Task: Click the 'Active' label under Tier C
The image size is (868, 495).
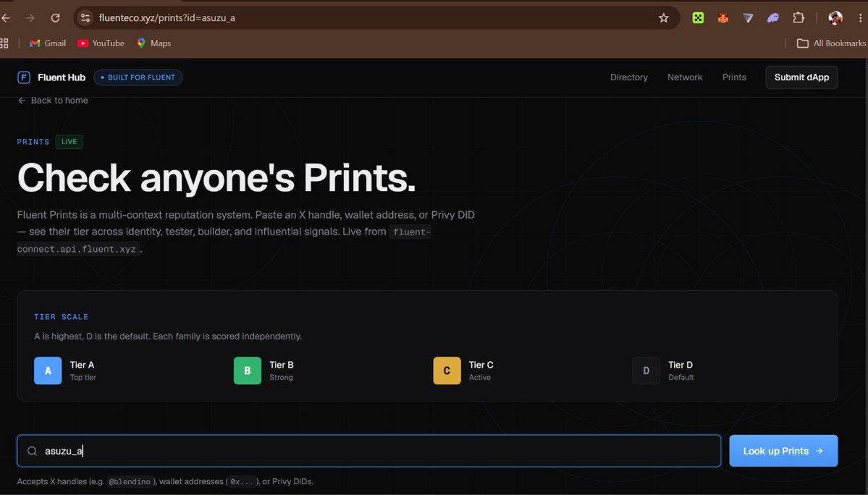Action: point(480,377)
